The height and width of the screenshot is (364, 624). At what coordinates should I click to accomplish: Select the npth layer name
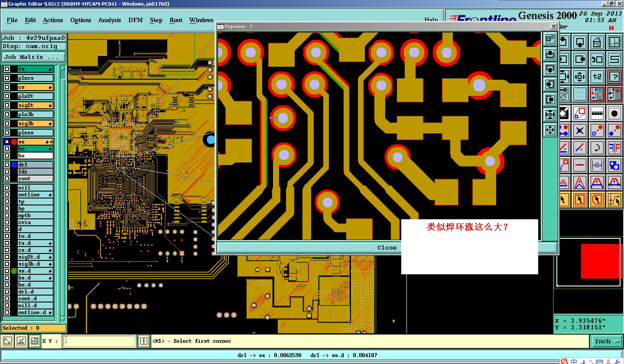[x=35, y=215]
